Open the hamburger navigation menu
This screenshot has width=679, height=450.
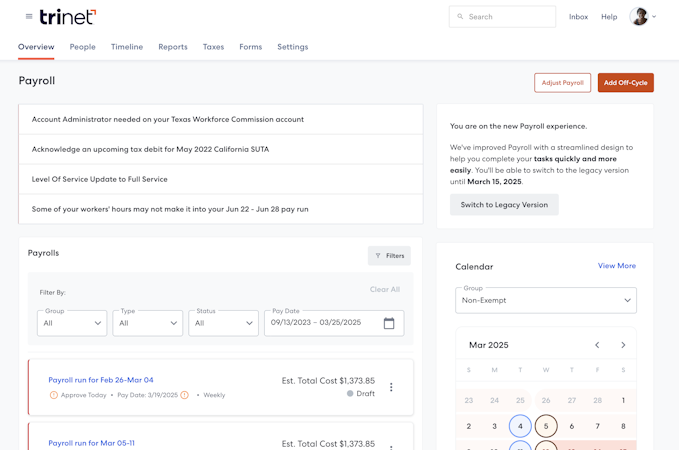[x=29, y=16]
